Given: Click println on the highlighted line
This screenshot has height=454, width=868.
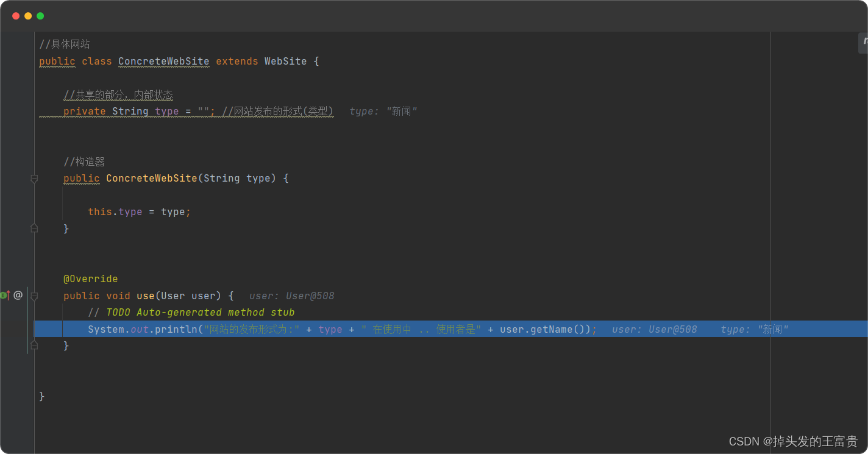Looking at the screenshot, I should point(176,329).
